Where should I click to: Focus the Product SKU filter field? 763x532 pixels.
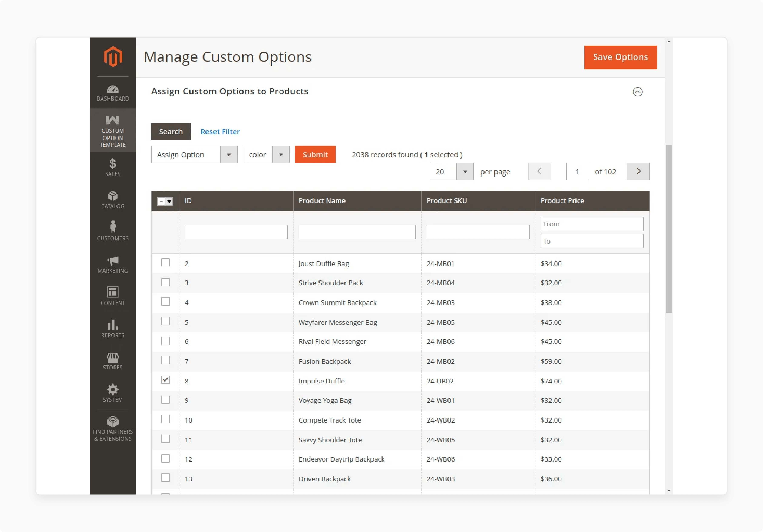pyautogui.click(x=478, y=232)
